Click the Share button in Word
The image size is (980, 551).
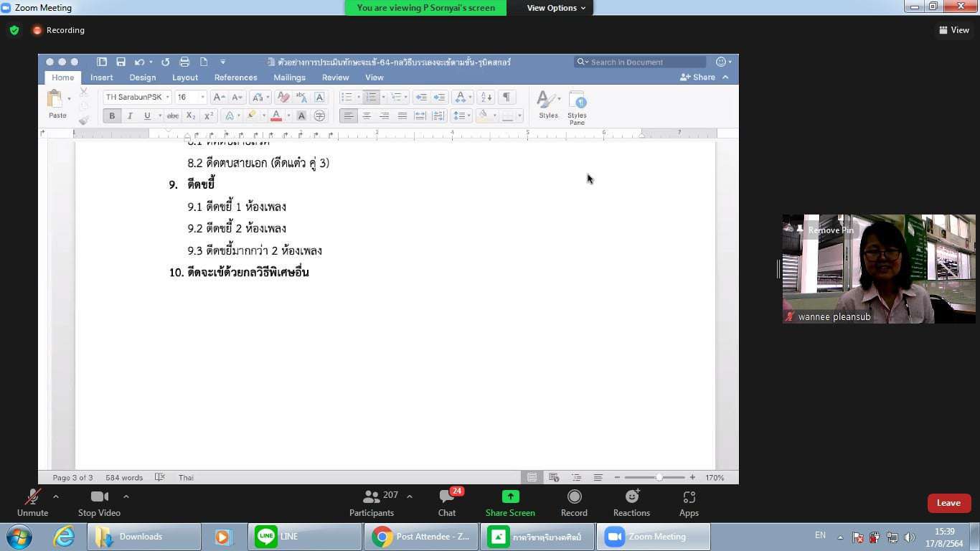(697, 77)
